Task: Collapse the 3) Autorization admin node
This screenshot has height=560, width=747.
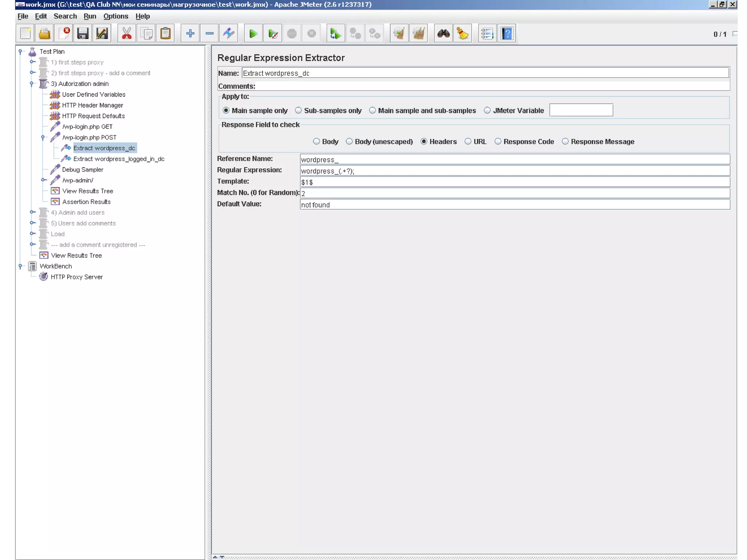Action: [32, 84]
